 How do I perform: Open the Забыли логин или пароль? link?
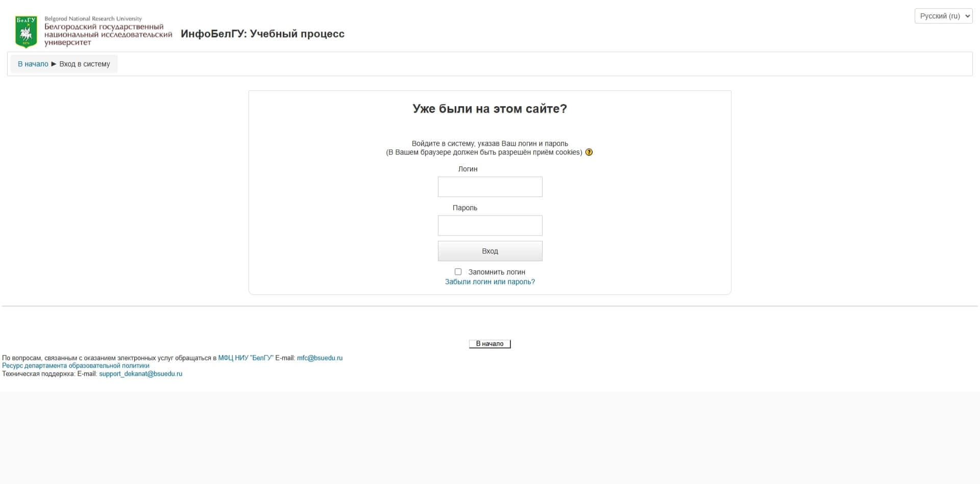490,282
